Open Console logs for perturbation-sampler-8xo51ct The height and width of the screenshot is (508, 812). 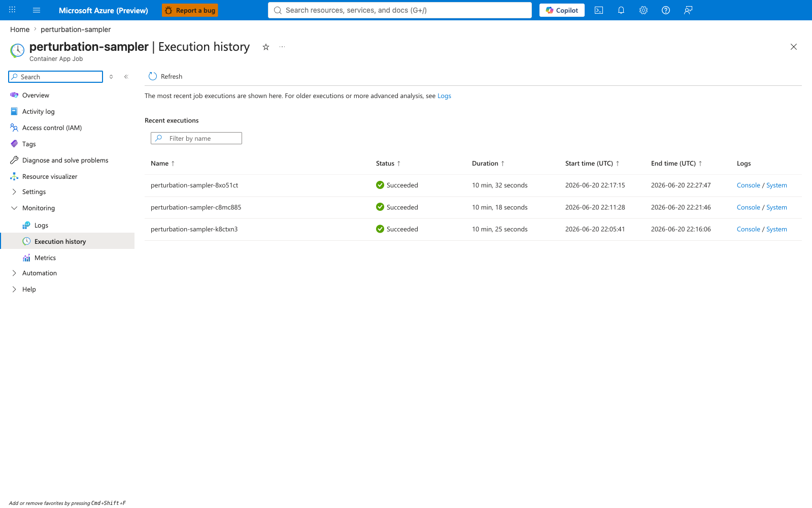(x=748, y=185)
